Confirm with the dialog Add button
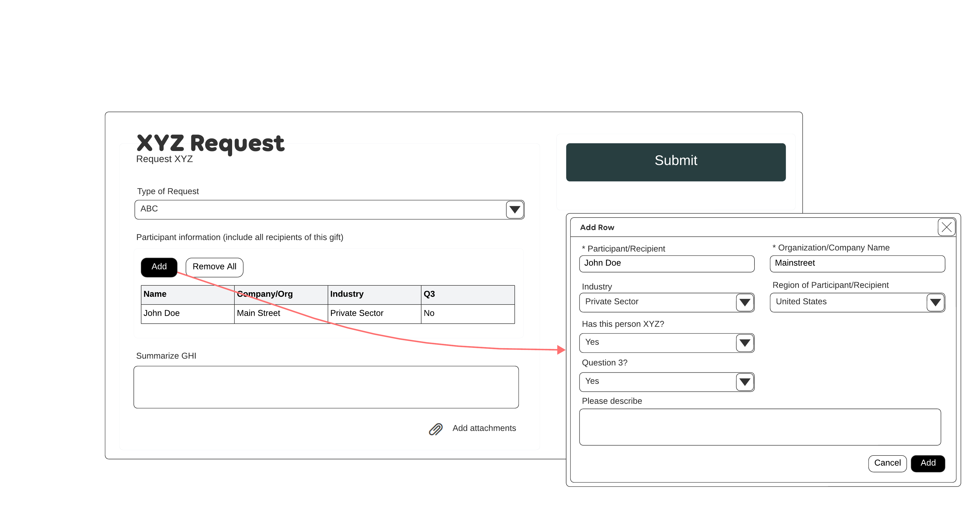Viewport: 980px width, 506px height. click(928, 463)
